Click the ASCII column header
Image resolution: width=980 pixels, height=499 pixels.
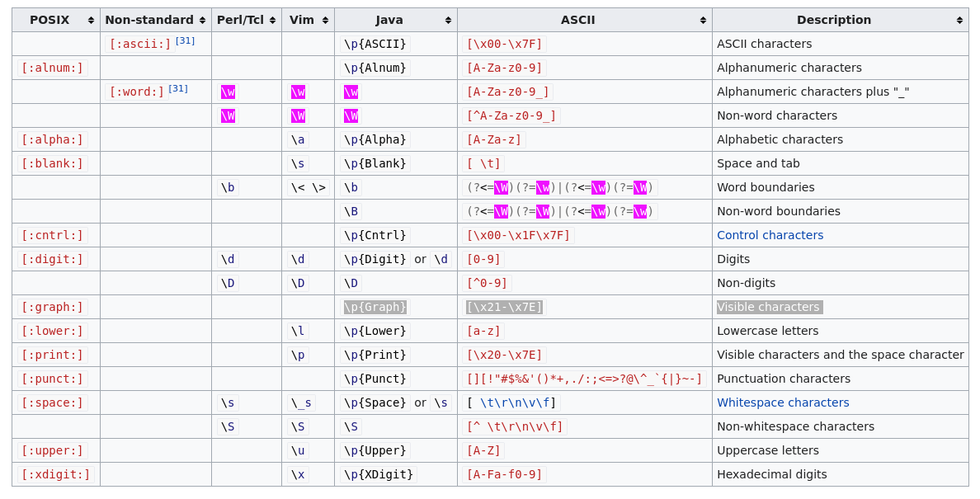click(584, 20)
